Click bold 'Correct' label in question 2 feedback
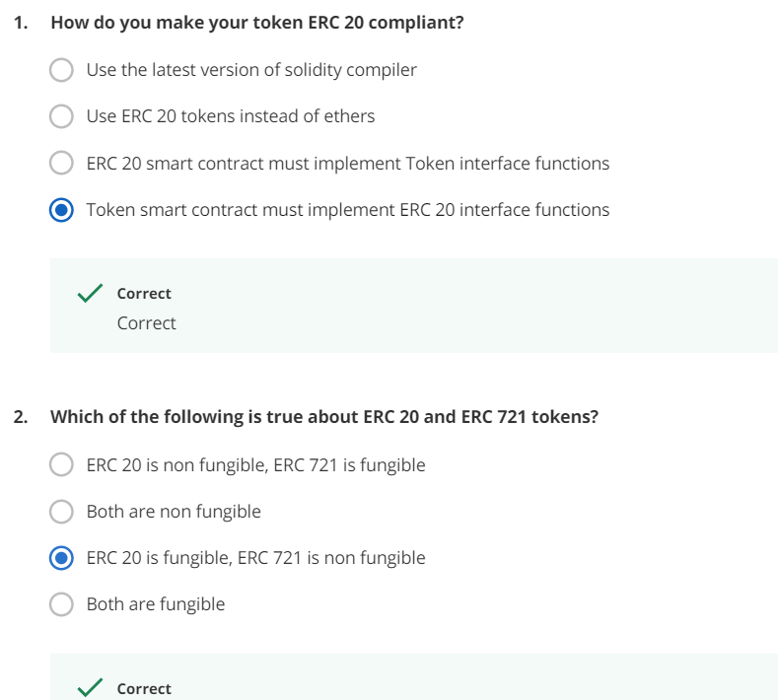The width and height of the screenshot is (778, 700). pyautogui.click(x=144, y=688)
